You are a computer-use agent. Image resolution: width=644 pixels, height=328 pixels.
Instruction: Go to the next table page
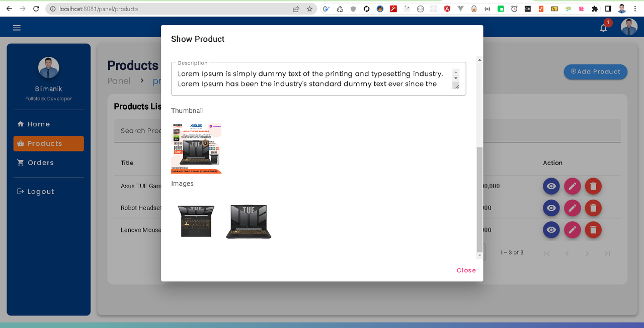pyautogui.click(x=587, y=254)
